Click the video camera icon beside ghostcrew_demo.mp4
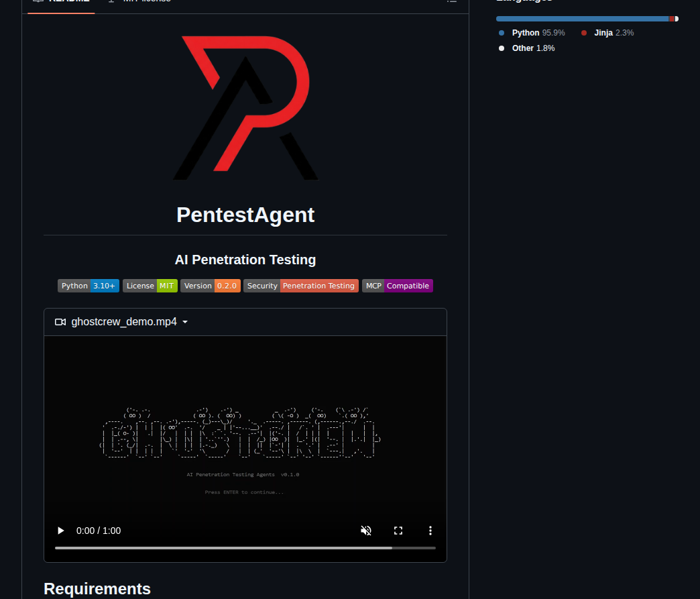The width and height of the screenshot is (700, 599). click(x=60, y=322)
